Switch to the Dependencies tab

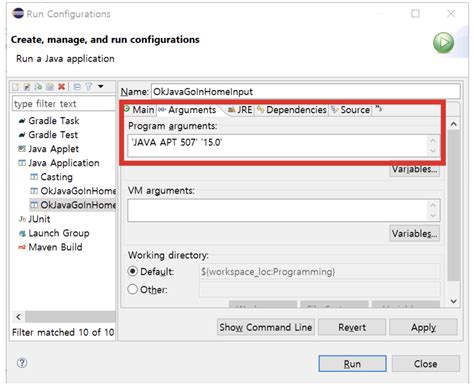pos(292,110)
